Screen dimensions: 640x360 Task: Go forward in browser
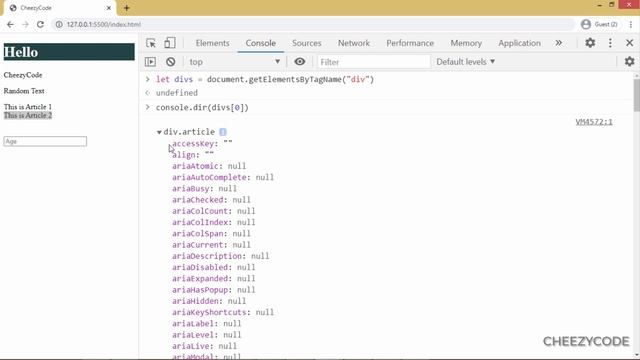pyautogui.click(x=25, y=24)
